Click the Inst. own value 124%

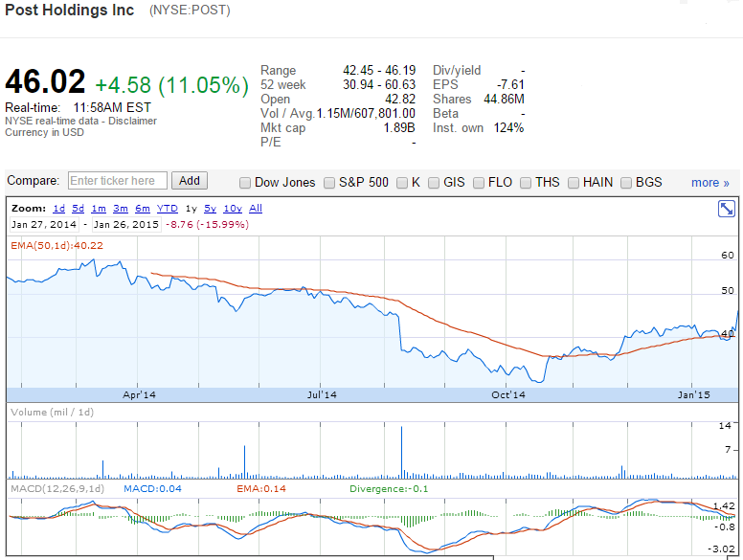tap(508, 128)
